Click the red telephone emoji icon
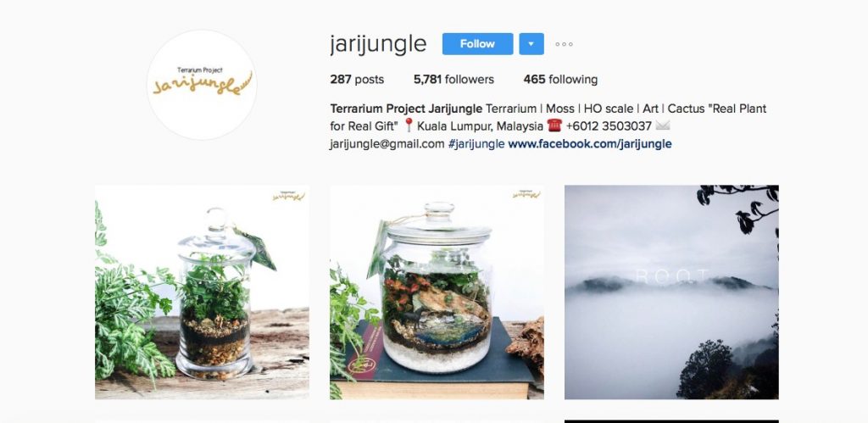 pyautogui.click(x=554, y=125)
